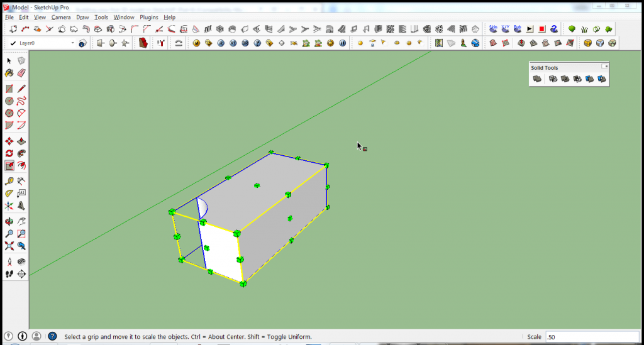644x345 pixels.
Task: Select the Protractor tool
Action: (x=9, y=193)
